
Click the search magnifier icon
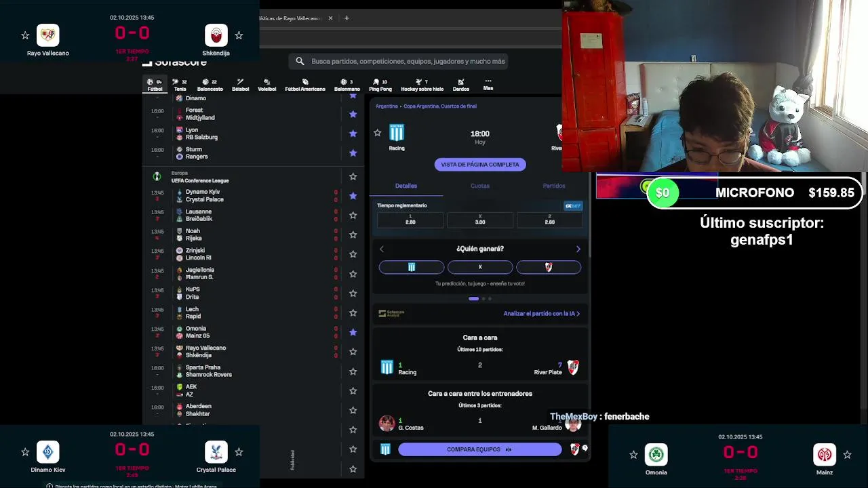300,61
